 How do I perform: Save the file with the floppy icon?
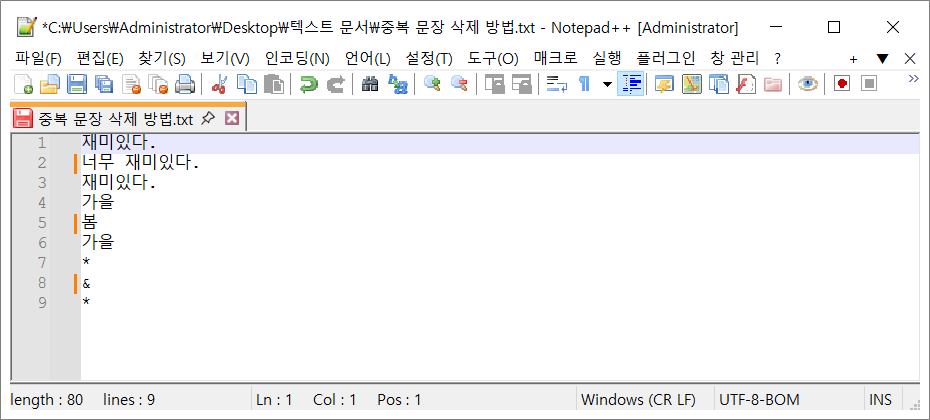click(77, 84)
